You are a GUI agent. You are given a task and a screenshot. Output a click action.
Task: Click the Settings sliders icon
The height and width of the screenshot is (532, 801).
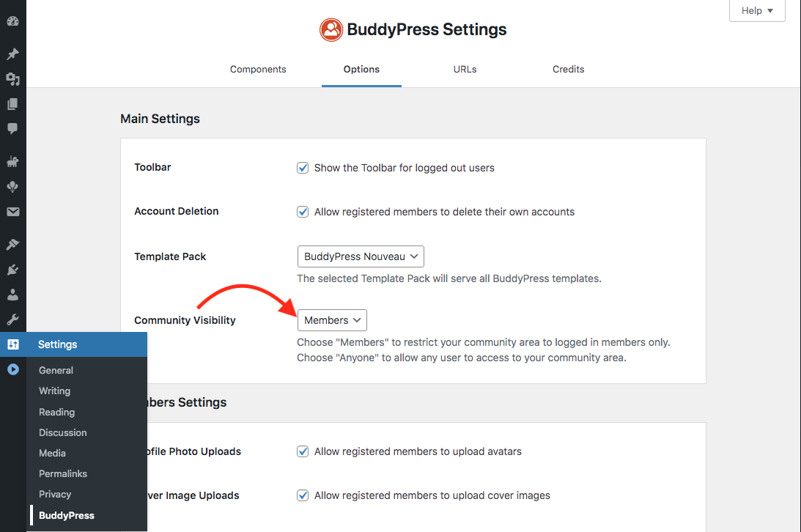(x=12, y=344)
